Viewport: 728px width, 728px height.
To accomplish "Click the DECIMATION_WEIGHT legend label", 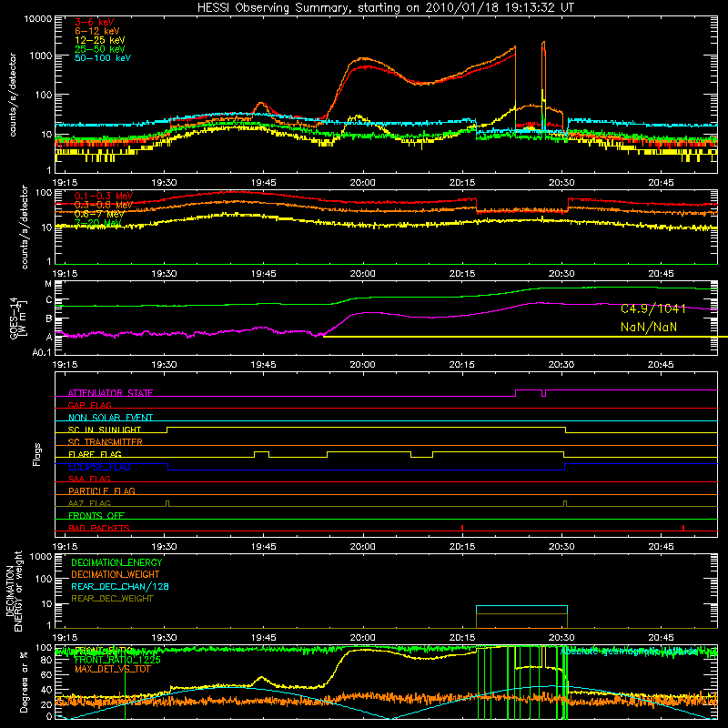I will [x=116, y=574].
